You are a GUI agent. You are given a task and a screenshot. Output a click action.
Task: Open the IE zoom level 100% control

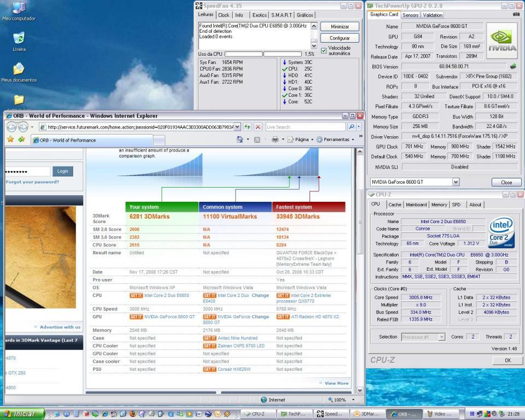[341, 400]
